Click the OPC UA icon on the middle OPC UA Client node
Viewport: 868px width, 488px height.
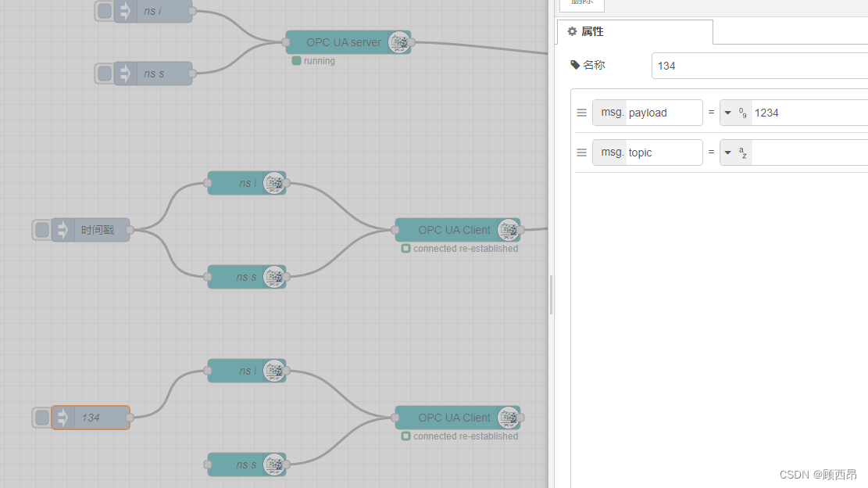click(509, 229)
